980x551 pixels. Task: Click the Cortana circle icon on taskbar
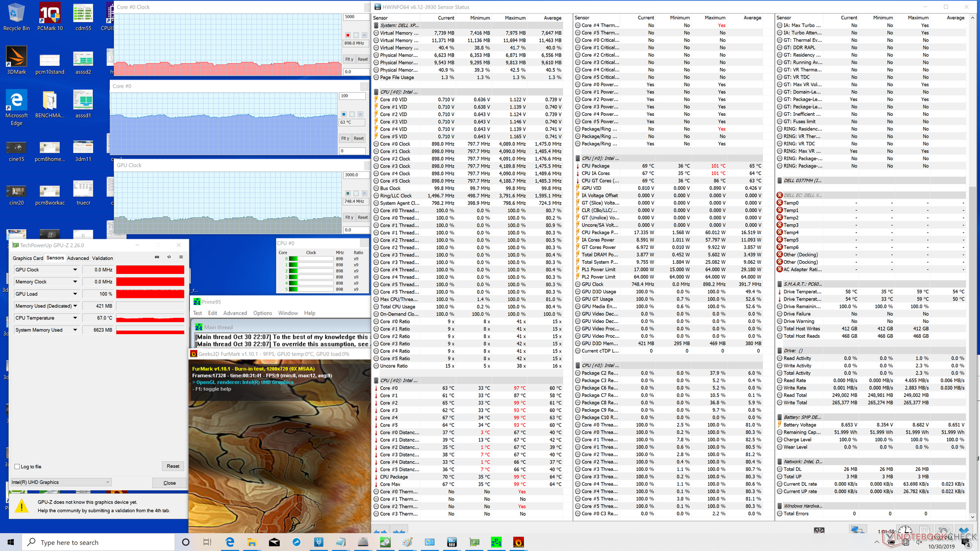186,542
